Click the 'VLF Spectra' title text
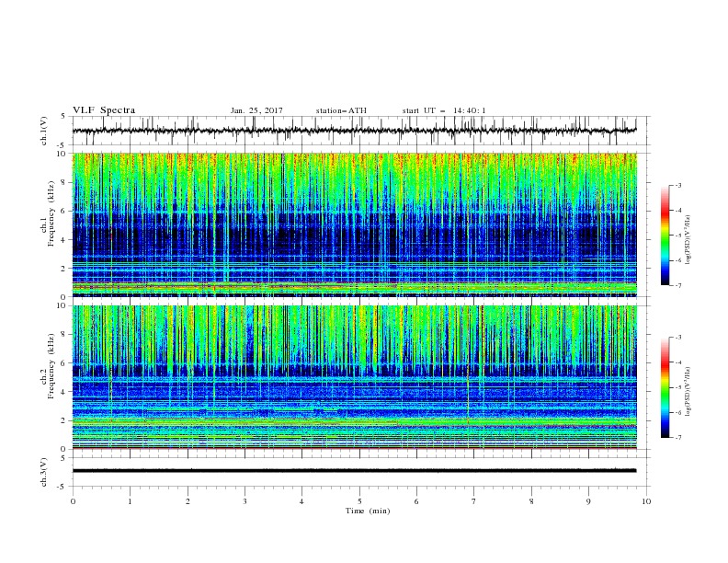 tap(104, 110)
